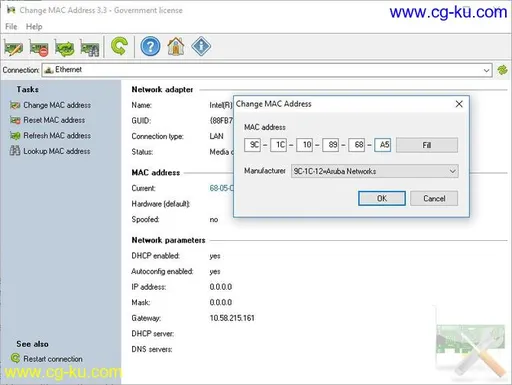
Task: Open the File menu
Action: pyautogui.click(x=11, y=27)
